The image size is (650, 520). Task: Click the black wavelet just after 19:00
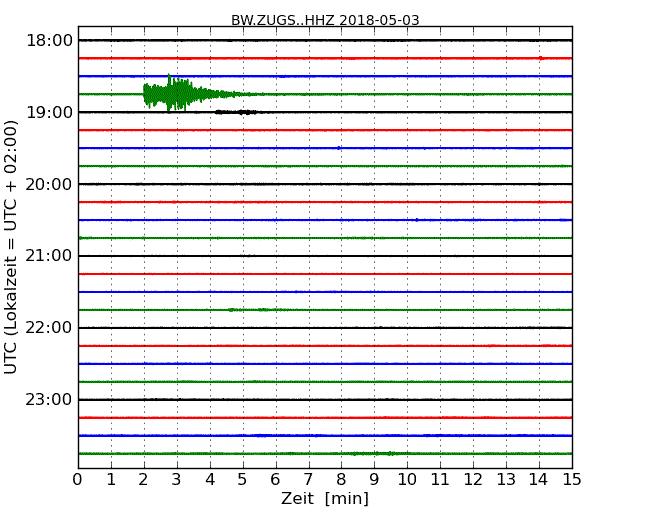(236, 112)
